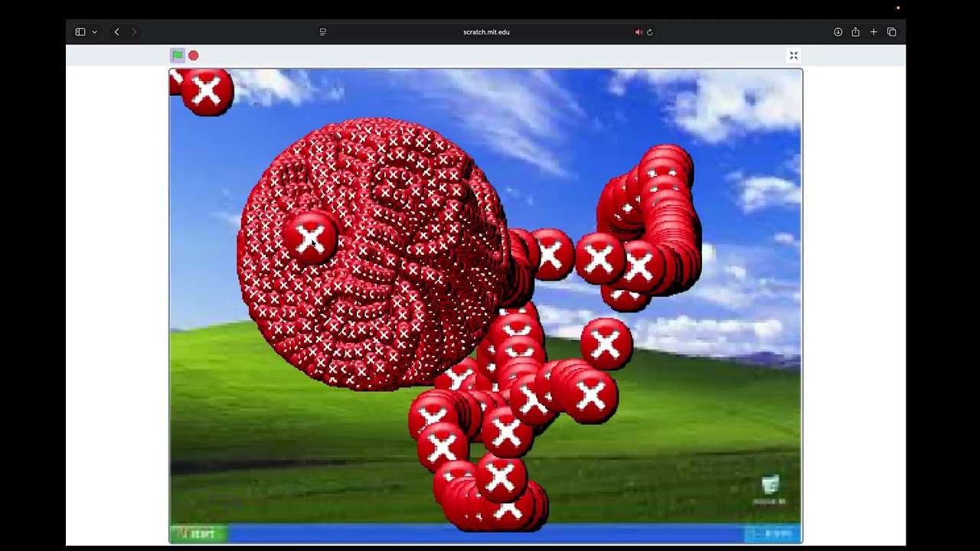Show the tab overview
The width and height of the screenshot is (980, 551).
tap(892, 32)
